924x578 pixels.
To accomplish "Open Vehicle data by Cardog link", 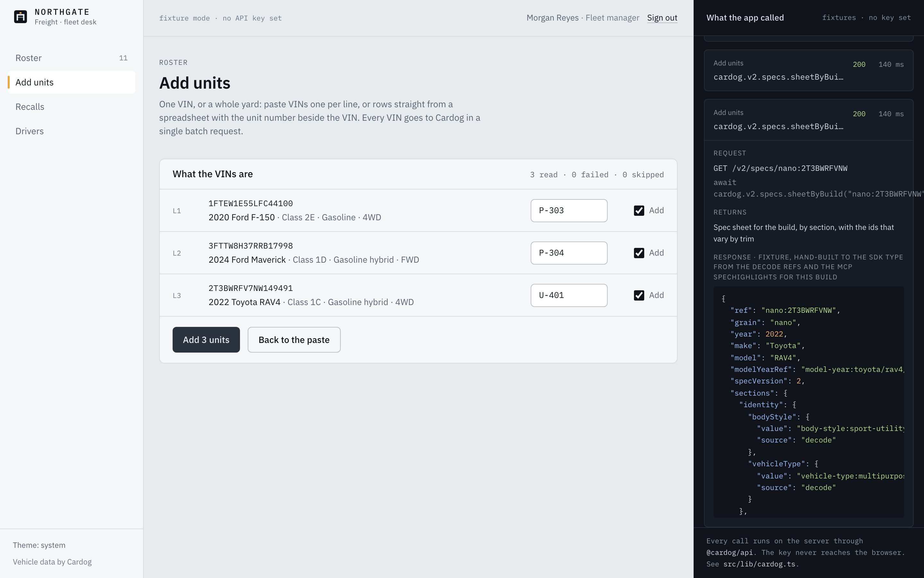I will point(52,562).
